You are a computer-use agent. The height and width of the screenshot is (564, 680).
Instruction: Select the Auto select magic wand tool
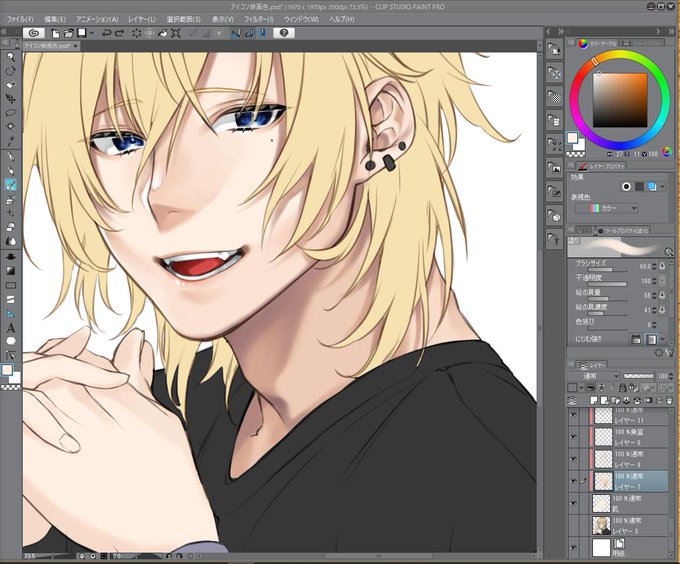[x=10, y=127]
